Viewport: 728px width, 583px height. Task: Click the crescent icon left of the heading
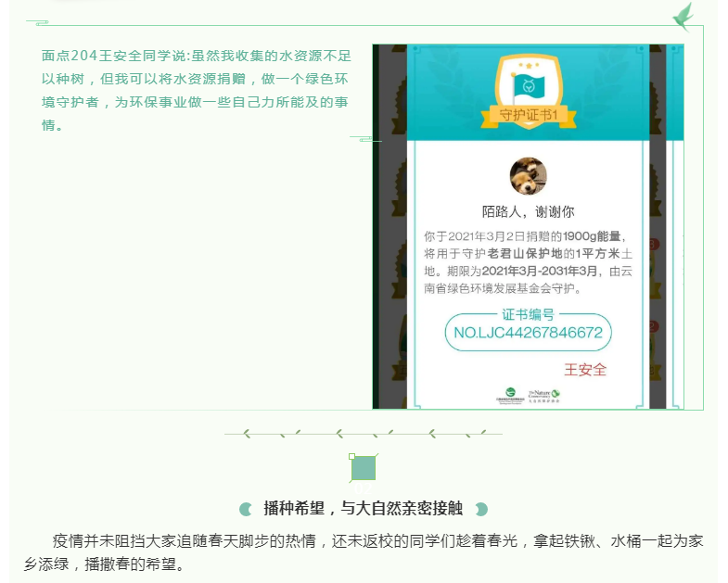pyautogui.click(x=246, y=509)
